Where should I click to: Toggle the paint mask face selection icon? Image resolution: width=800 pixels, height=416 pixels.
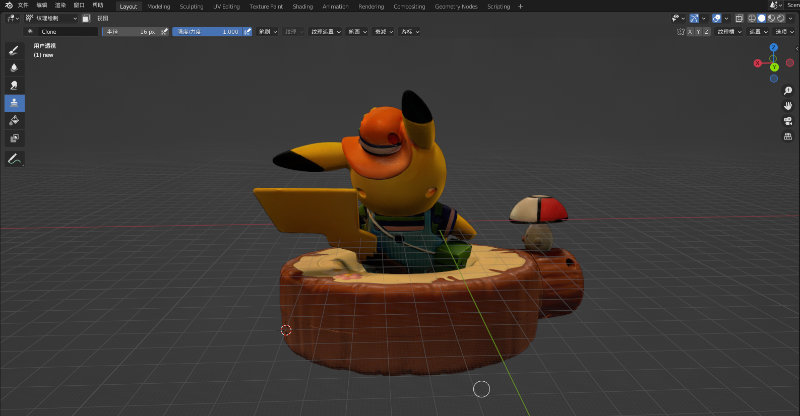coord(86,18)
